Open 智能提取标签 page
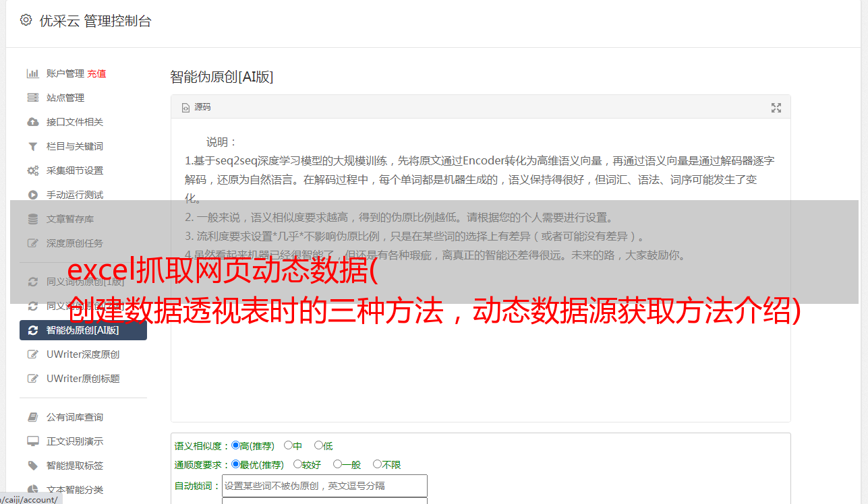Image resolution: width=868 pixels, height=504 pixels. [75, 466]
